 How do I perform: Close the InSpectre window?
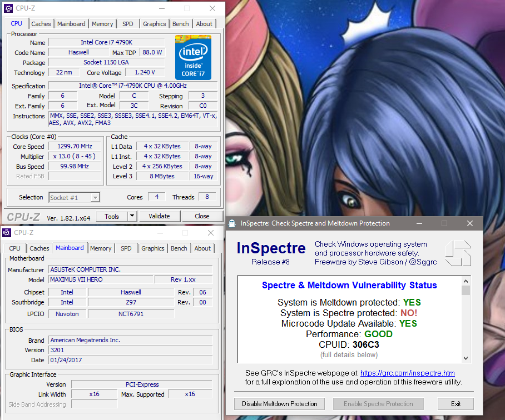click(470, 223)
